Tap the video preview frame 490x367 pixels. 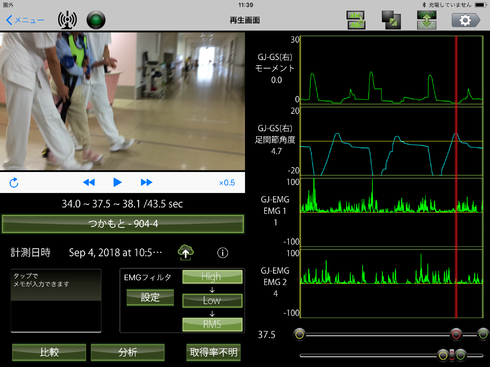(x=122, y=101)
